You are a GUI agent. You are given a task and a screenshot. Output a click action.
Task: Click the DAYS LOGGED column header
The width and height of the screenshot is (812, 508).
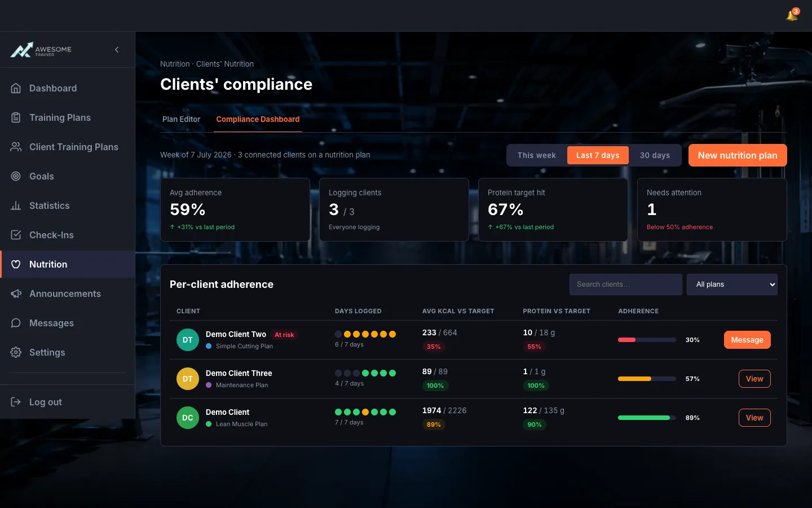point(358,311)
